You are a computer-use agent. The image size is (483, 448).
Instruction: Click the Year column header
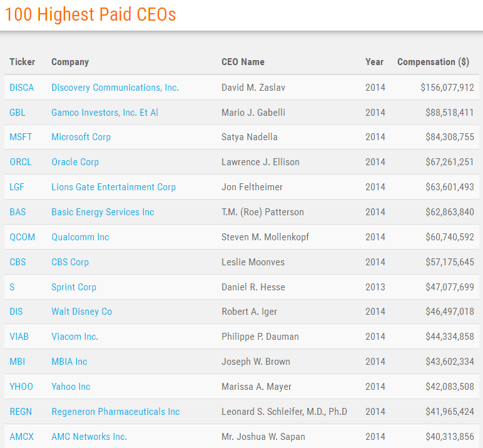pos(375,62)
